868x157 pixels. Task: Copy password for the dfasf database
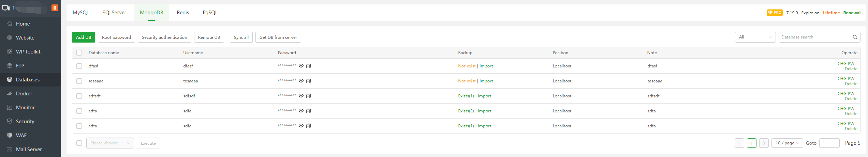click(x=308, y=66)
